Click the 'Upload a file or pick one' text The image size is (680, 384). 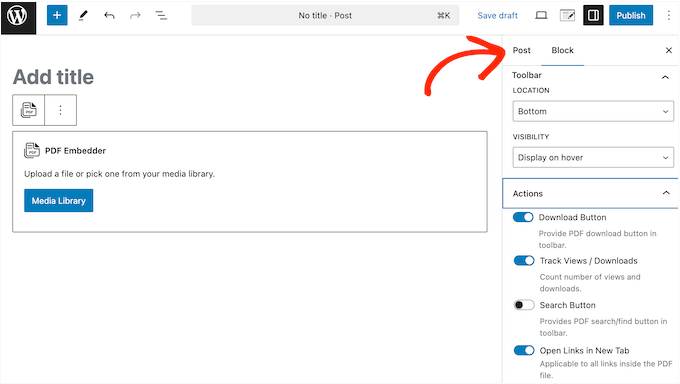(x=119, y=174)
